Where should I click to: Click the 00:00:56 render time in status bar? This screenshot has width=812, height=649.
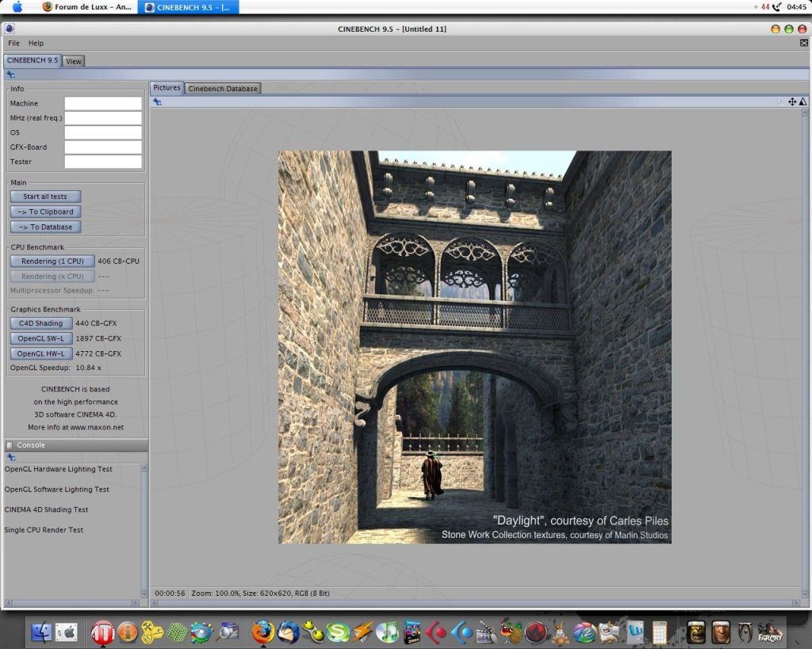coord(170,593)
